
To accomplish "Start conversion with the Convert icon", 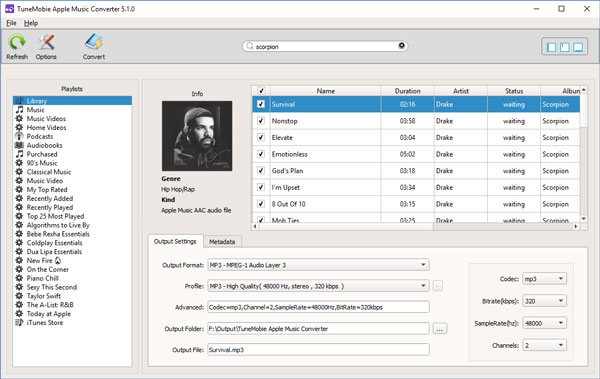I will pos(94,42).
